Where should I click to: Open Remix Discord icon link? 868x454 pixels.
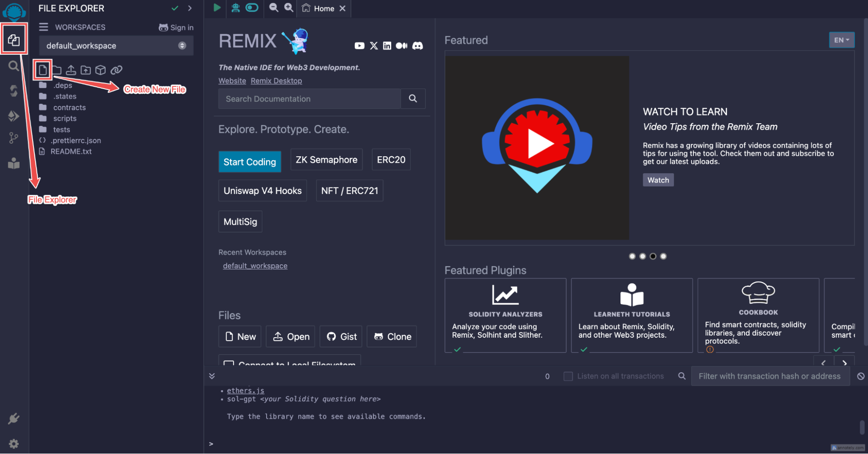(417, 46)
